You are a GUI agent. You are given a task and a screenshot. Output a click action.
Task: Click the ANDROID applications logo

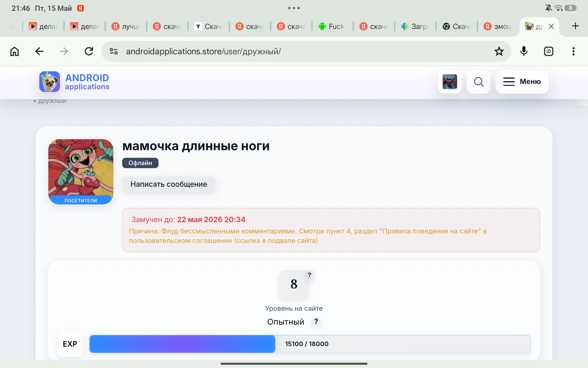tap(74, 82)
